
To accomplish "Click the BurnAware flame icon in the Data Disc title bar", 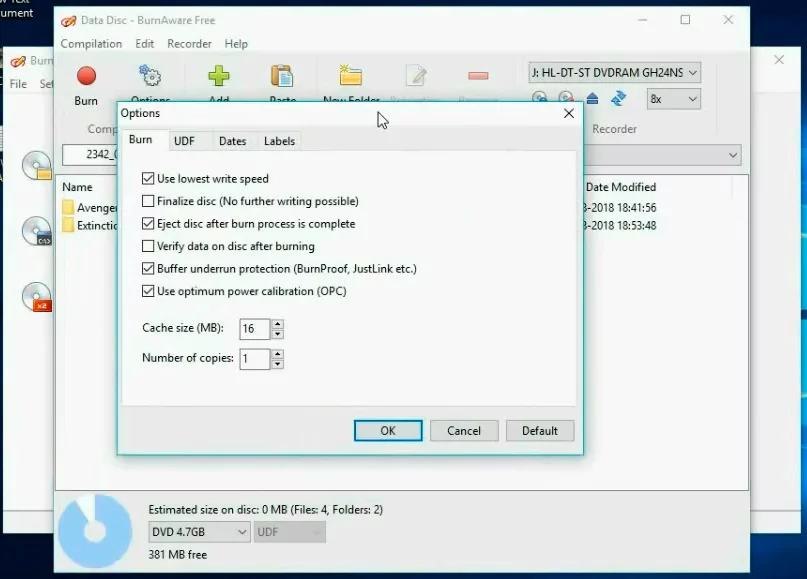I will point(68,21).
